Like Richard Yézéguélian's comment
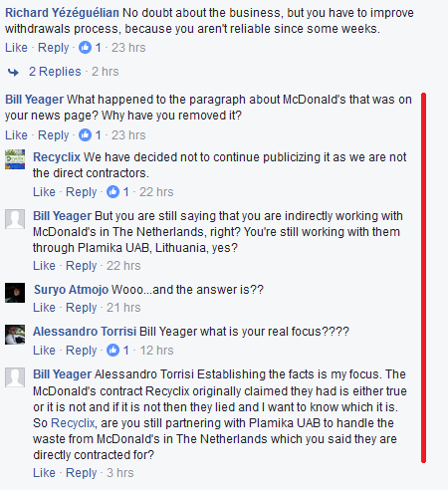The image size is (448, 490). pos(16,48)
